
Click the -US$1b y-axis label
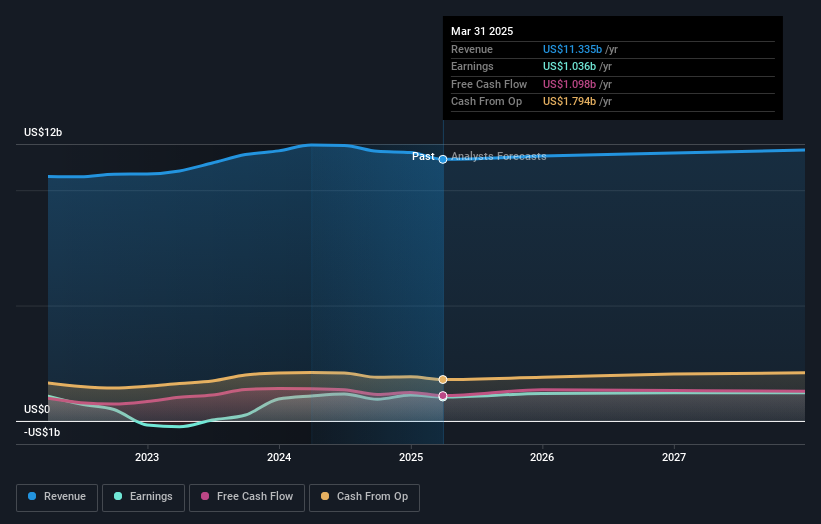(42, 432)
